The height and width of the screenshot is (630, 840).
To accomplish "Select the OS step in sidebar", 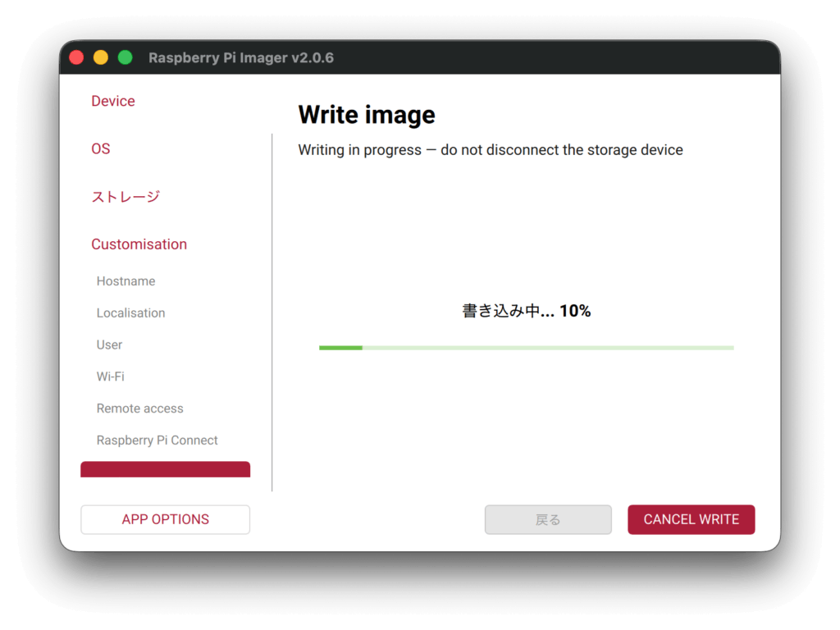I will pyautogui.click(x=101, y=148).
